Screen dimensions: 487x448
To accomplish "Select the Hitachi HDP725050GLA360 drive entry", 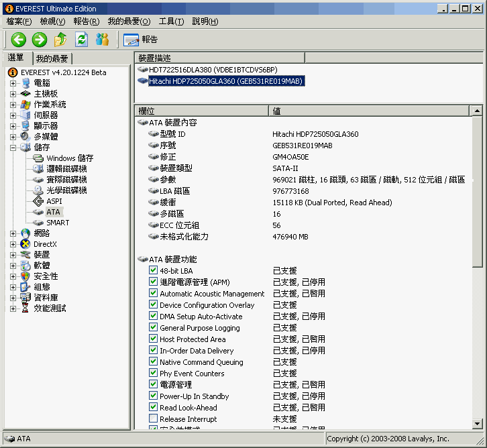I will point(221,81).
